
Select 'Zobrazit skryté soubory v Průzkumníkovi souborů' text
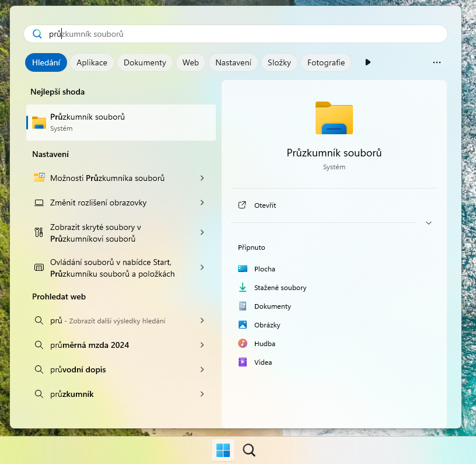pyautogui.click(x=96, y=233)
